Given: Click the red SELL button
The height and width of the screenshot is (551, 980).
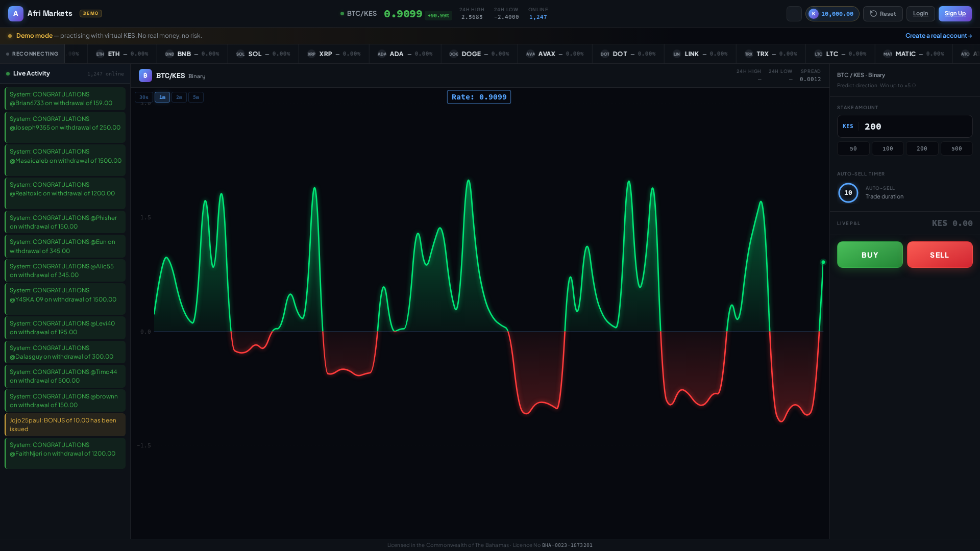Looking at the screenshot, I should (940, 255).
